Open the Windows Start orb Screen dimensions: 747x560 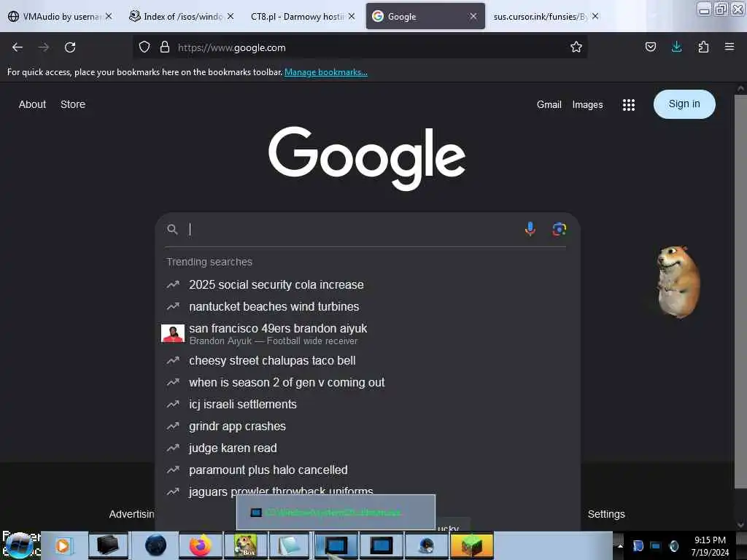click(20, 545)
